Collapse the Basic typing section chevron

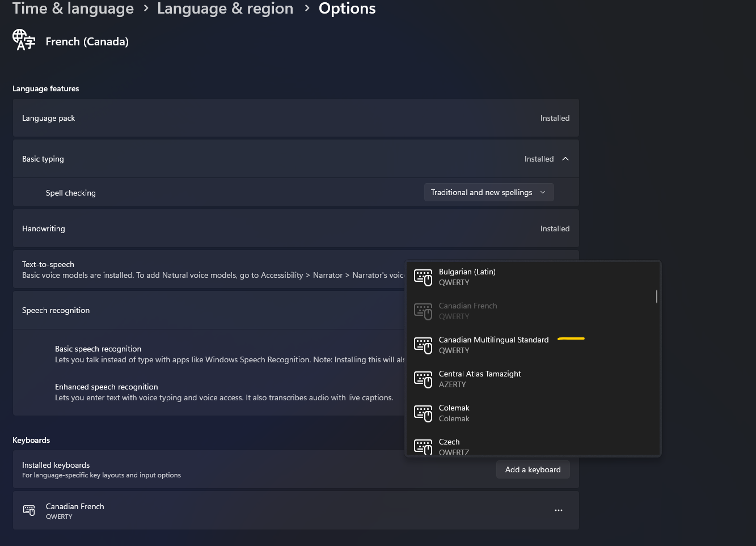coord(565,159)
